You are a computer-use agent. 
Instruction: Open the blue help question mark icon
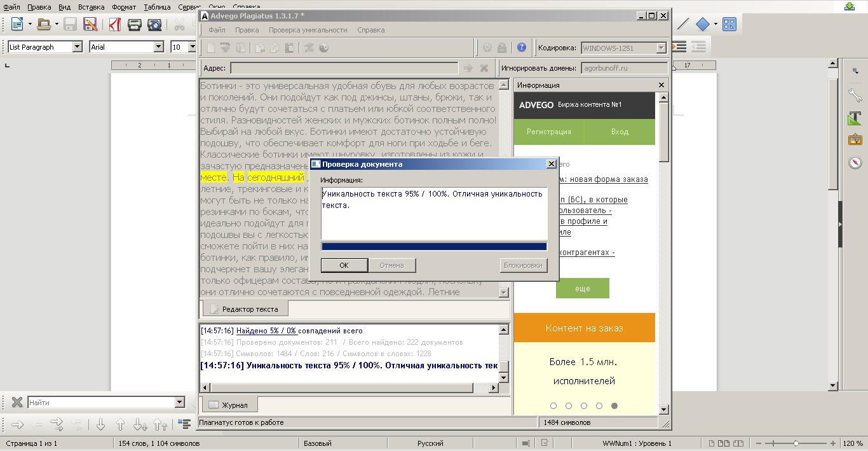click(522, 47)
